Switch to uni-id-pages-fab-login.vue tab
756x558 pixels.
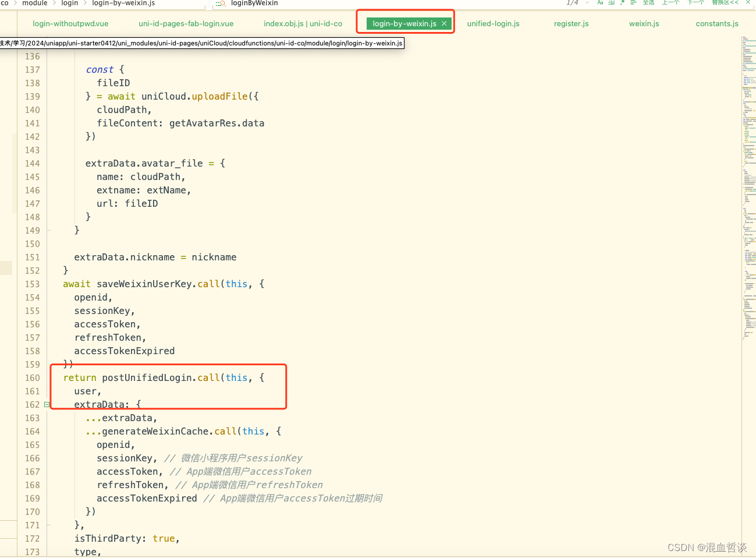point(186,23)
